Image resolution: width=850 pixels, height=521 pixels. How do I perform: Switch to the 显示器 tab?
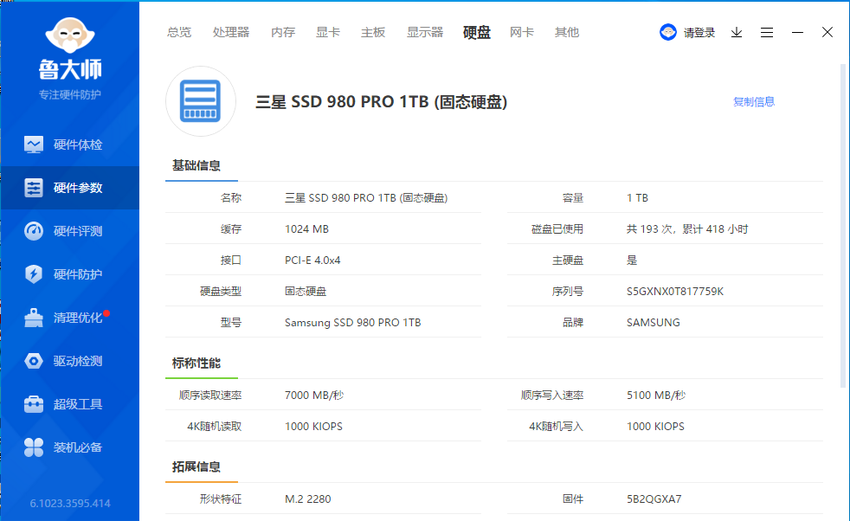(x=425, y=33)
